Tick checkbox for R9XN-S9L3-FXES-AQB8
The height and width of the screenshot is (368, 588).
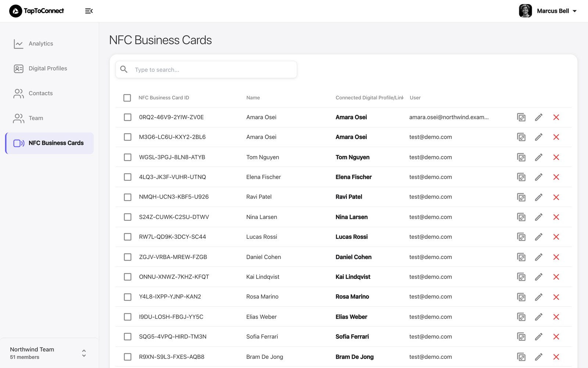point(128,357)
